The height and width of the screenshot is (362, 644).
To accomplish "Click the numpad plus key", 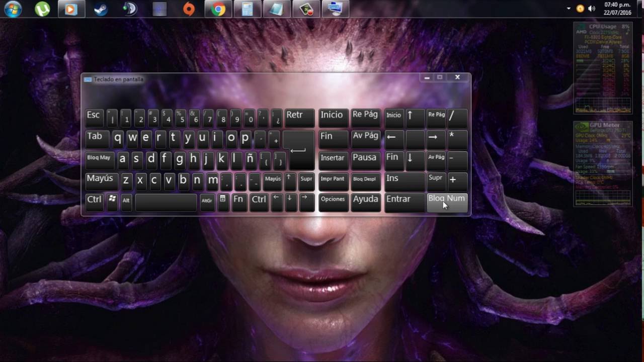I will [457, 181].
